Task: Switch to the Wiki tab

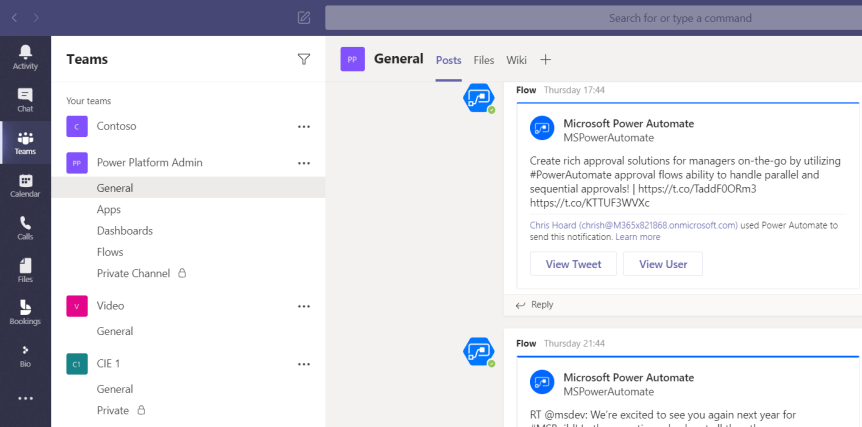Action: pyautogui.click(x=516, y=60)
